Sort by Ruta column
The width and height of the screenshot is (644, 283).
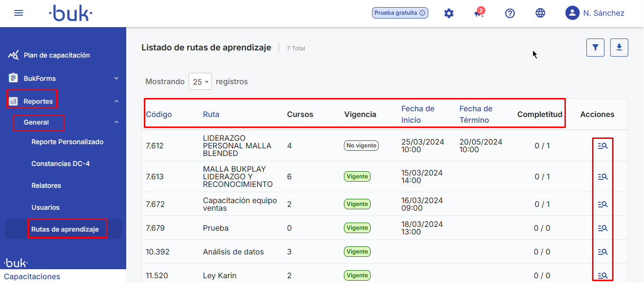click(211, 114)
